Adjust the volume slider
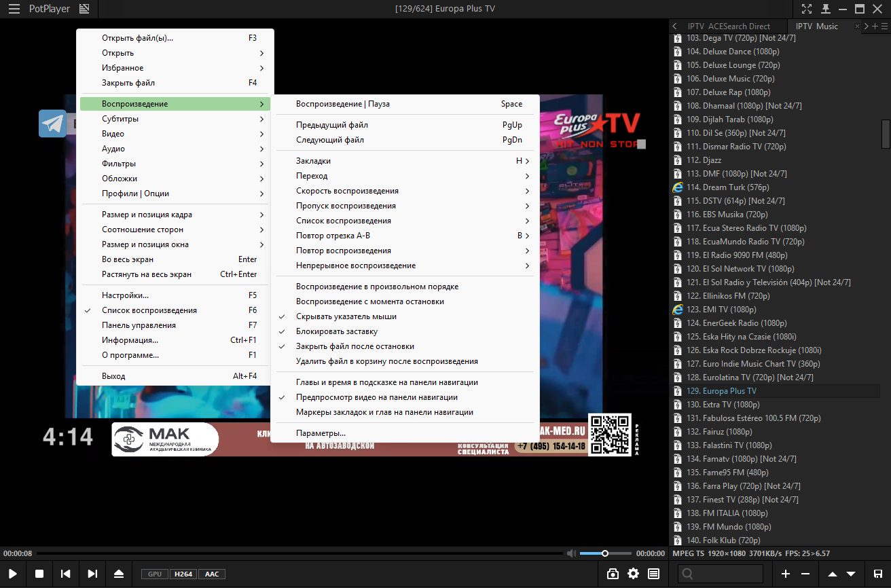The height and width of the screenshot is (588, 891). 605,553
